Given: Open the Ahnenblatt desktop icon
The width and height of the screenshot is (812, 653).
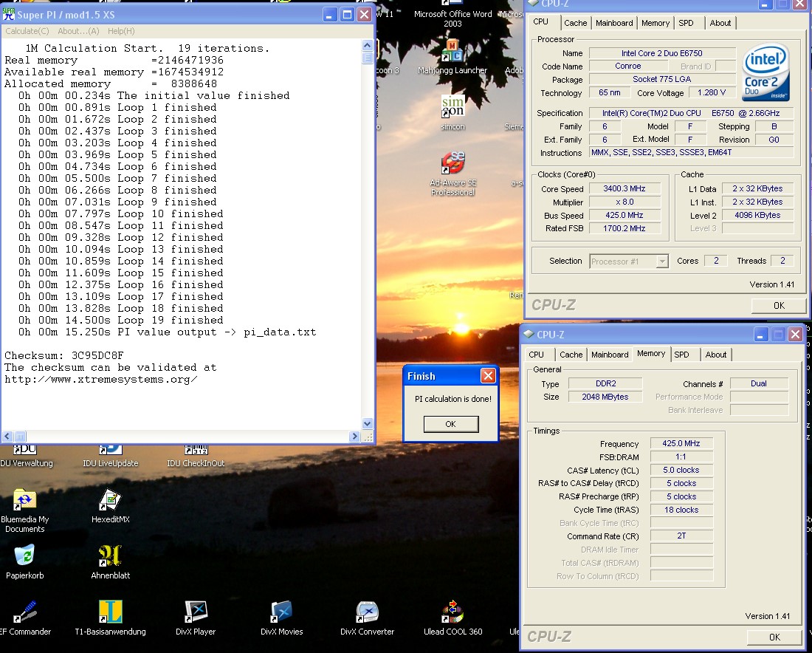Looking at the screenshot, I should 110,556.
